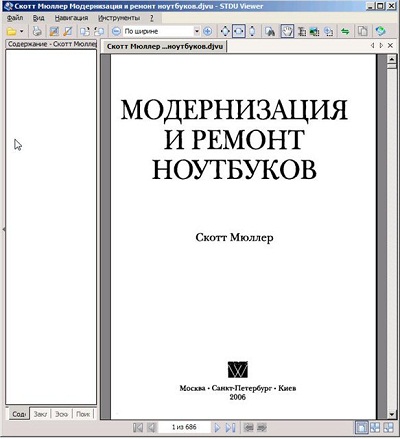This screenshot has width=400, height=439.
Task: Close the document tab with the X
Action: tap(390, 46)
